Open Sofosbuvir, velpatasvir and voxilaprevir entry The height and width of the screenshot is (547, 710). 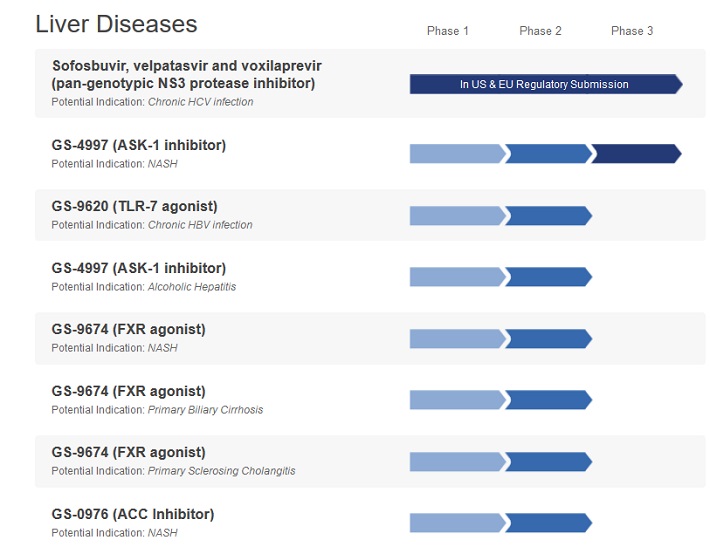click(x=187, y=74)
